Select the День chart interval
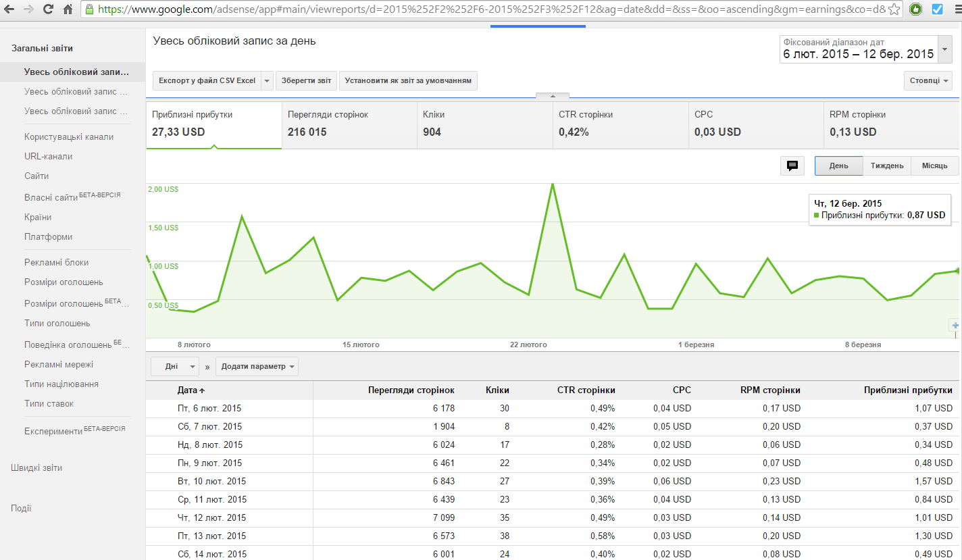 click(x=838, y=166)
